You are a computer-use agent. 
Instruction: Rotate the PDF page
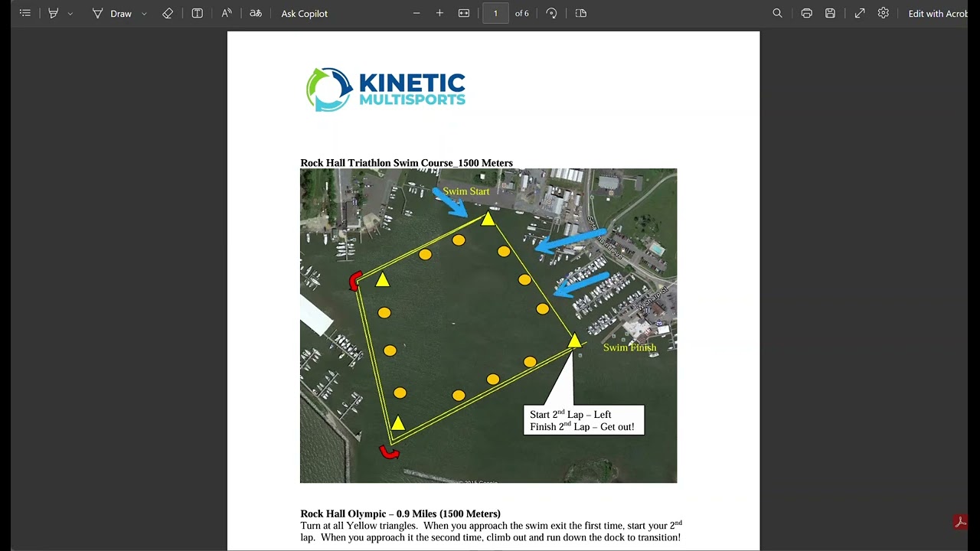pyautogui.click(x=551, y=13)
